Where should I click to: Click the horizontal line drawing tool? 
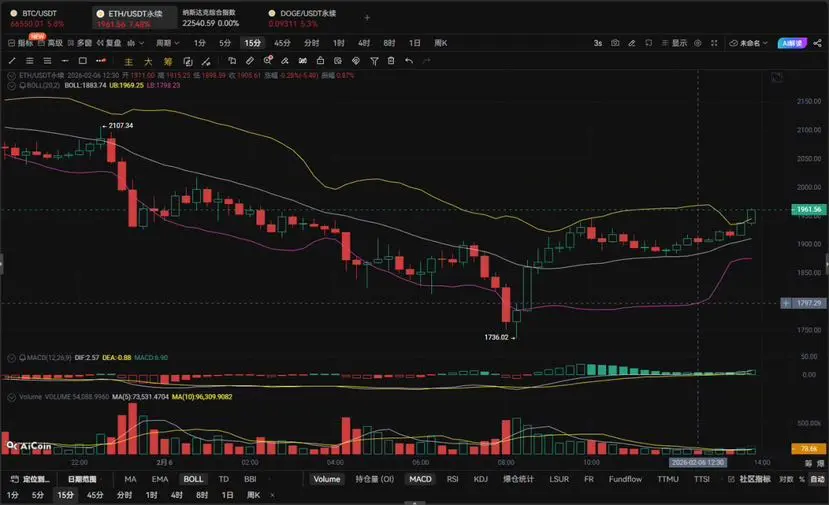coord(65,61)
